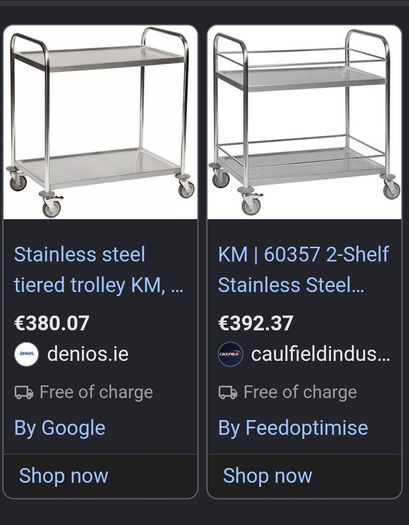Click the 'By Feedoptimise' attribution link
The width and height of the screenshot is (409, 525).
coord(293,428)
